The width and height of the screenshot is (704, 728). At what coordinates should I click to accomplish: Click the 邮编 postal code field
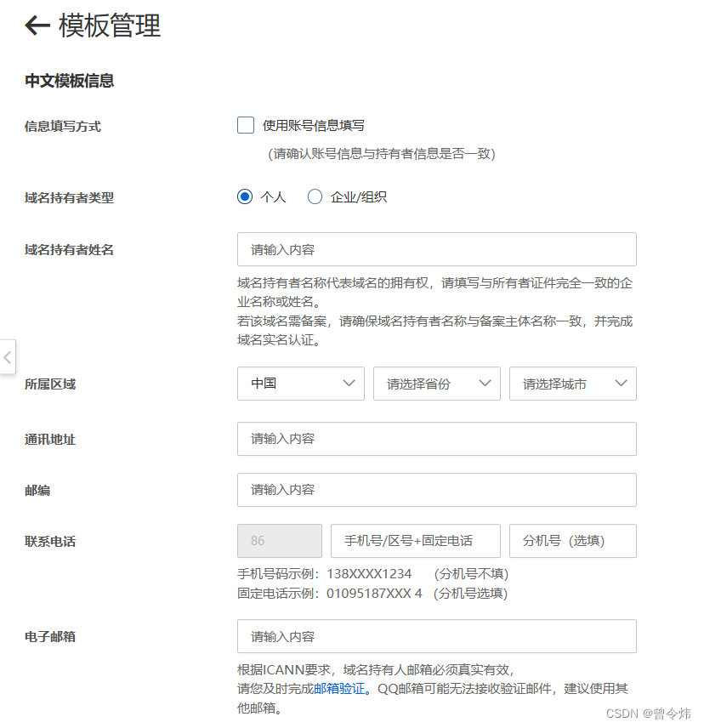click(437, 490)
